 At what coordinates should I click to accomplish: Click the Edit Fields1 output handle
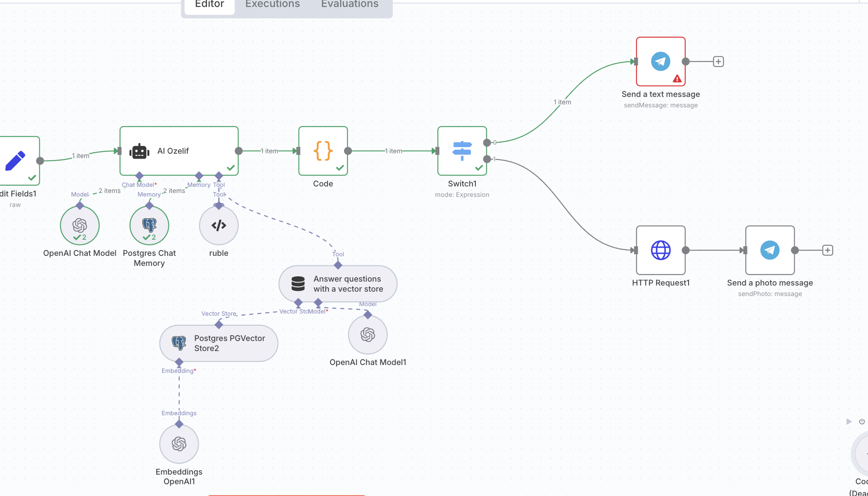click(40, 161)
